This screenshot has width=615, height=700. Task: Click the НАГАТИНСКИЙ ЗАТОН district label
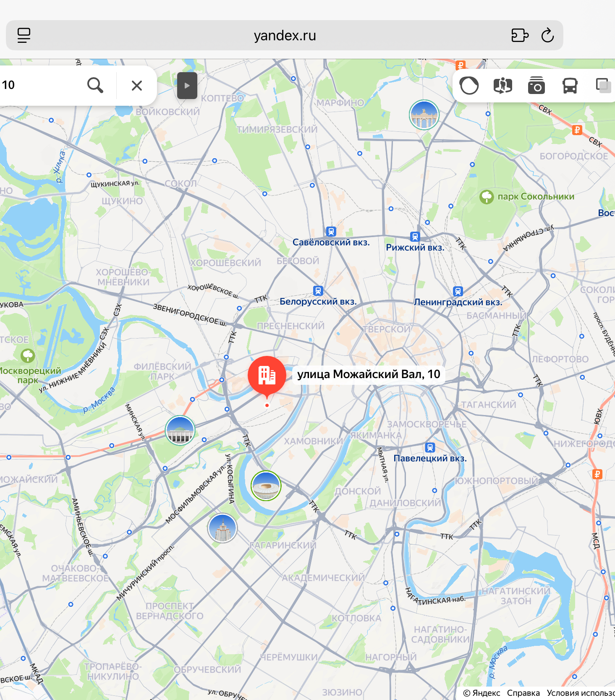[516, 596]
